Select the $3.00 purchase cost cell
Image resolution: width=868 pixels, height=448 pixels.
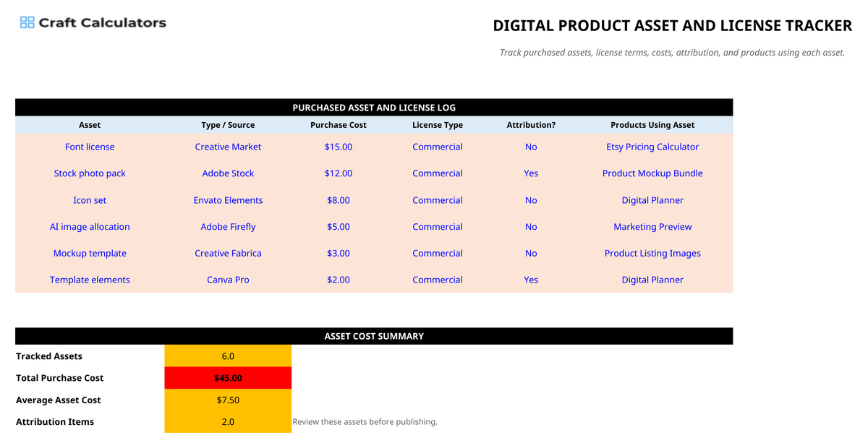point(339,254)
